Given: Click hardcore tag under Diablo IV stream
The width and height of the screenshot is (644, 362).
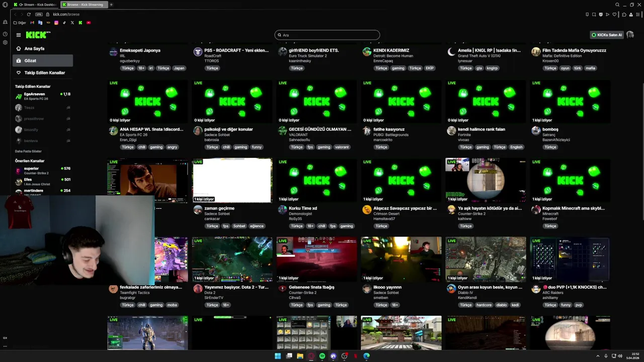Looking at the screenshot, I should click(484, 305).
